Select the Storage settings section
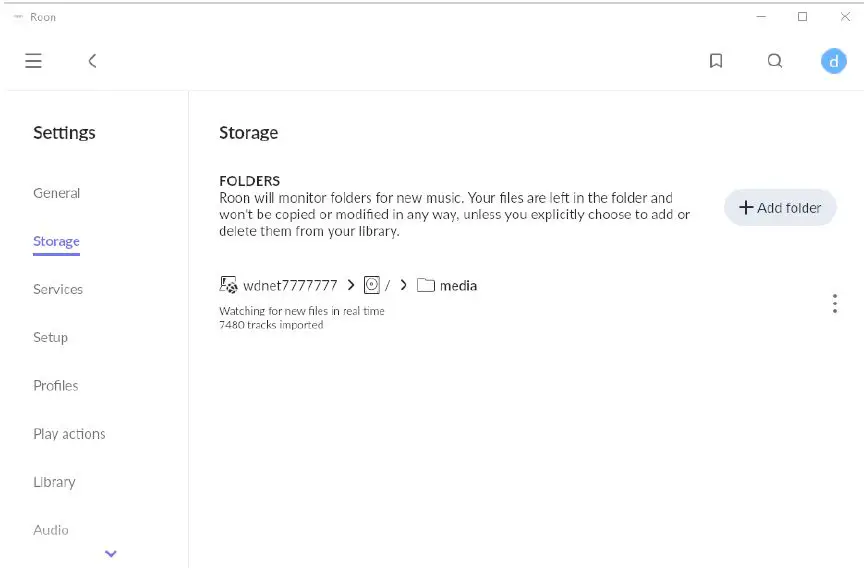Image resolution: width=864 pixels, height=577 pixels. click(x=56, y=241)
